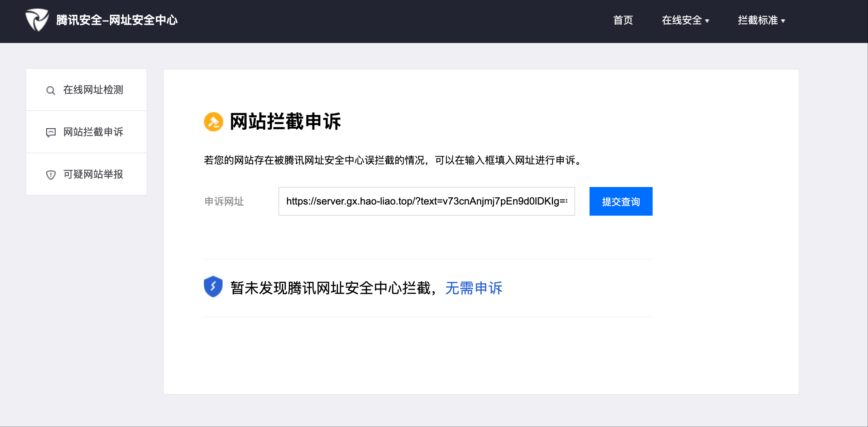Screen dimensions: 868x427
Task: Open the 拦截标准 navigation menu
Action: [758, 20]
